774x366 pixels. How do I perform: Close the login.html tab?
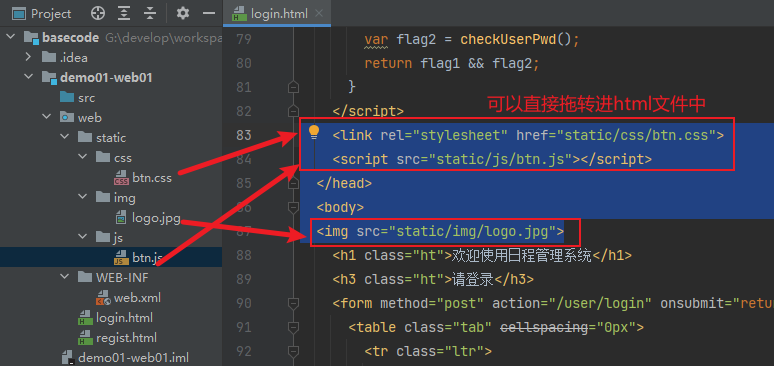point(320,14)
